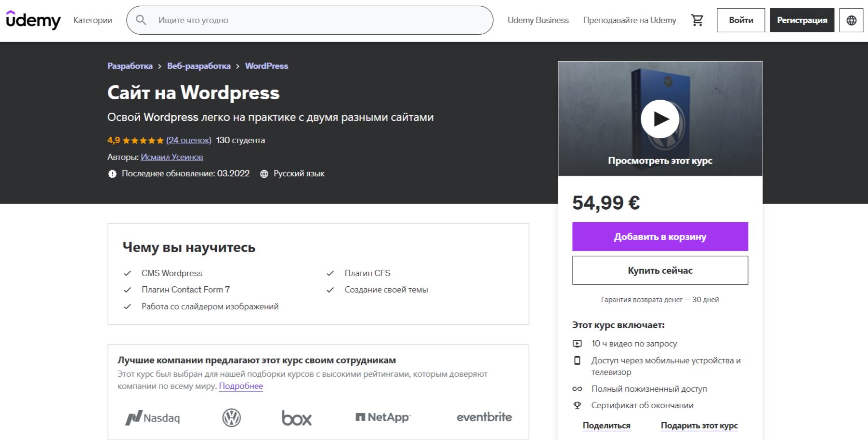Click the Чему вы научитесь heading
This screenshot has height=440, width=868.
point(189,247)
